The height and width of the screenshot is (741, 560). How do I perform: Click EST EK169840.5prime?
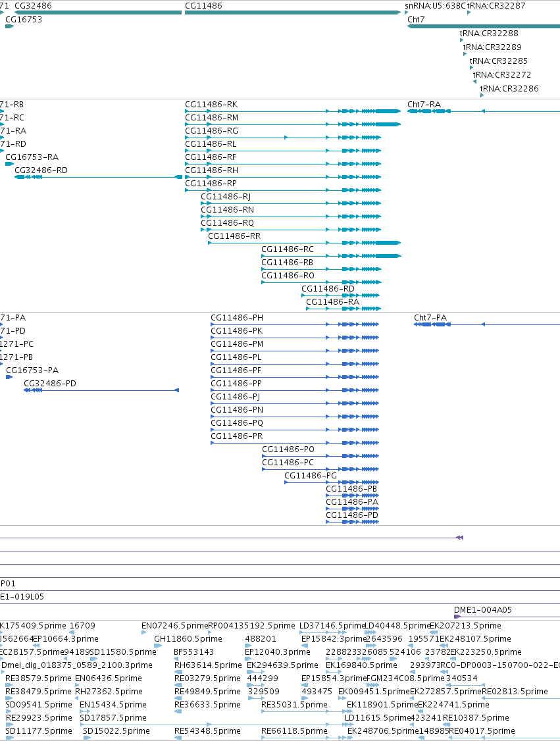coord(361,665)
